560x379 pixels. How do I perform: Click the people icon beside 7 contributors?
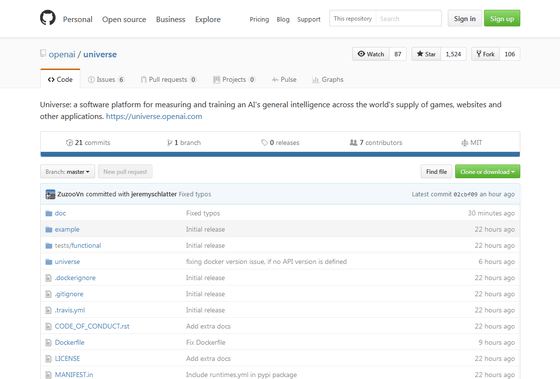[353, 143]
